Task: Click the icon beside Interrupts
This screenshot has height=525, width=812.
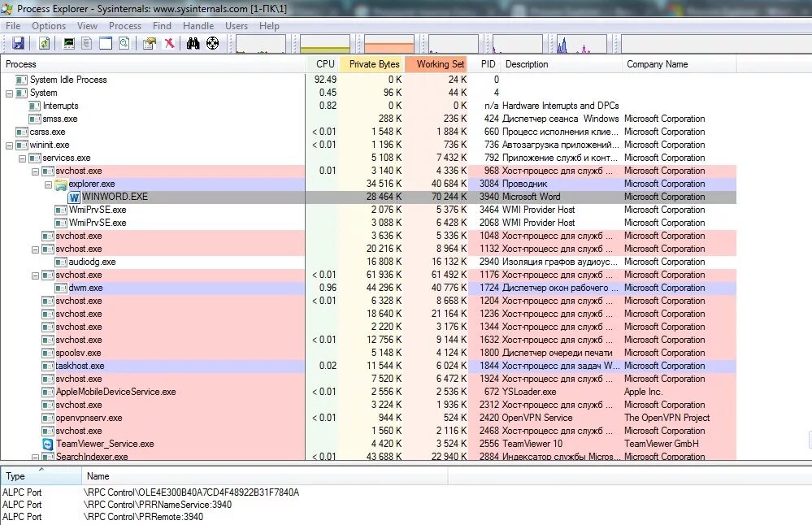Action: [35, 106]
